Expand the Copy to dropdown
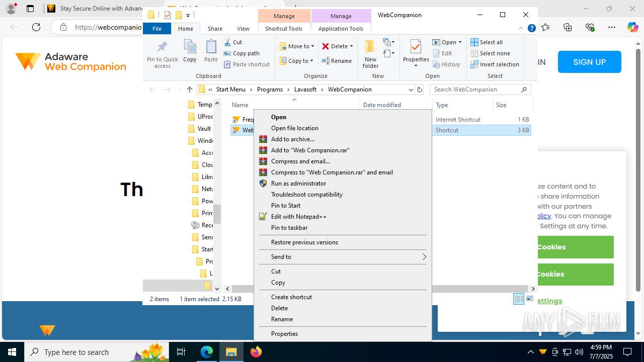The image size is (644, 362). [311, 61]
